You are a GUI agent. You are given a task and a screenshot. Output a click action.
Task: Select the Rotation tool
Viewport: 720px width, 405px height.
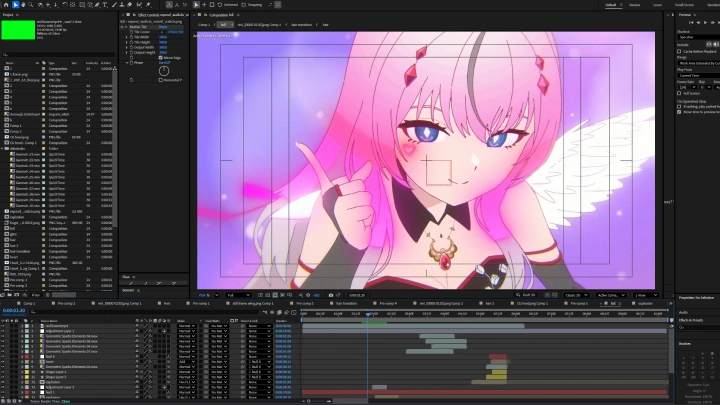coord(65,5)
